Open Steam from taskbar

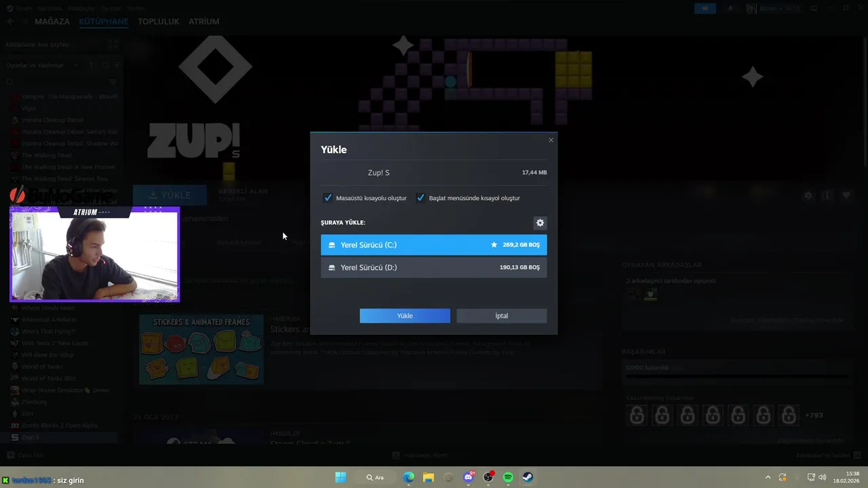pyautogui.click(x=528, y=477)
